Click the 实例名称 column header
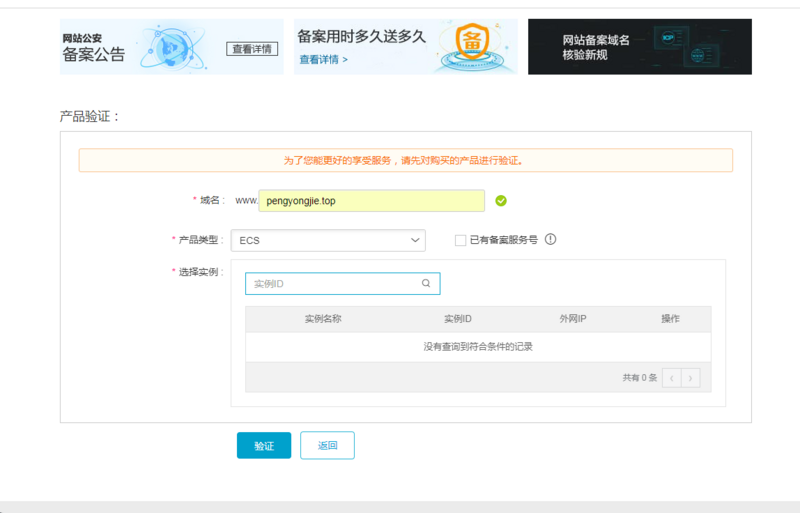800x513 pixels. click(x=323, y=319)
